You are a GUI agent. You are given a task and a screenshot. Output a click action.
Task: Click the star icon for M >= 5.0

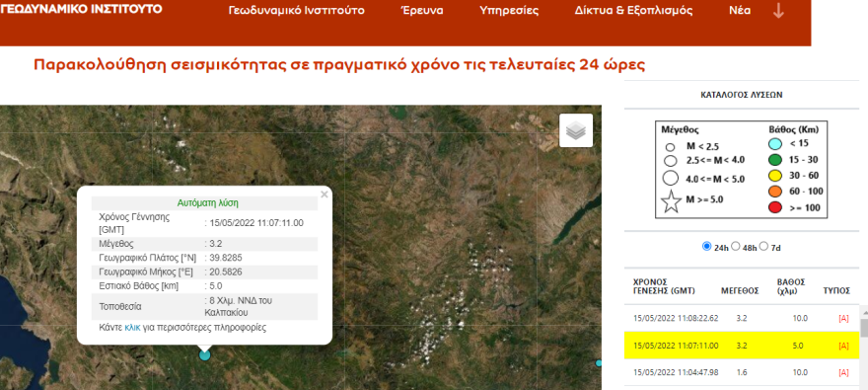click(x=671, y=201)
